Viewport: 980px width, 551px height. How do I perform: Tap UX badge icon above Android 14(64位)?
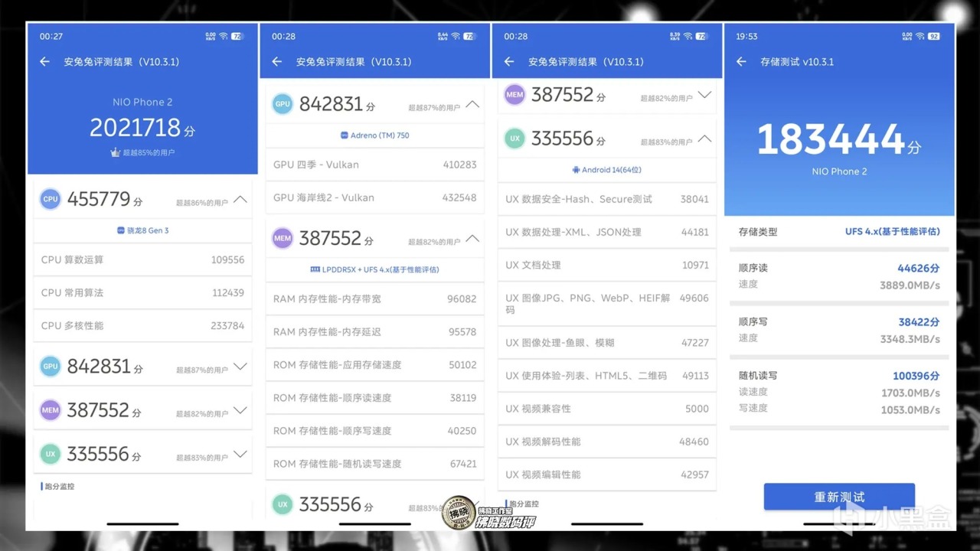tap(514, 139)
